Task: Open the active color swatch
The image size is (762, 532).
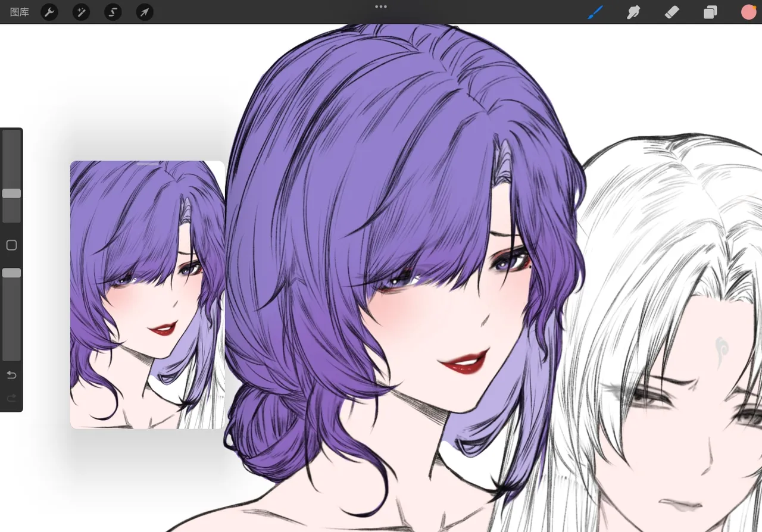Action: pos(748,12)
